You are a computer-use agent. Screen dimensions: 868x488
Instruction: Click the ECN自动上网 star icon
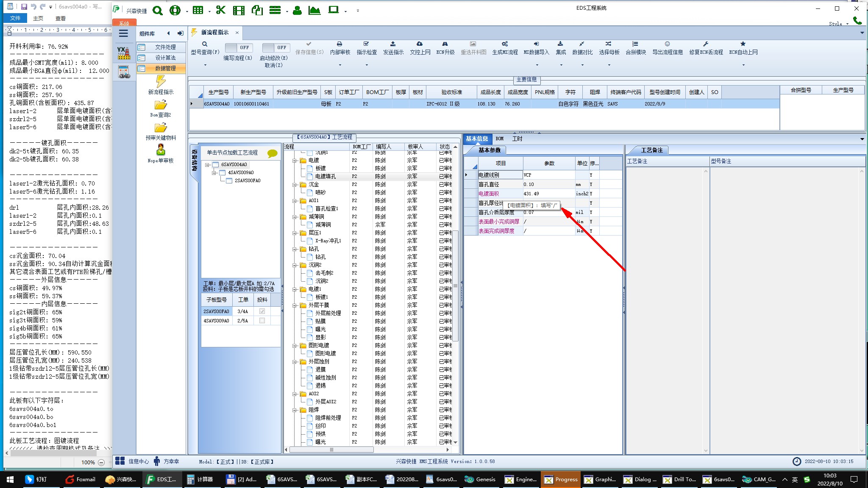coord(743,44)
